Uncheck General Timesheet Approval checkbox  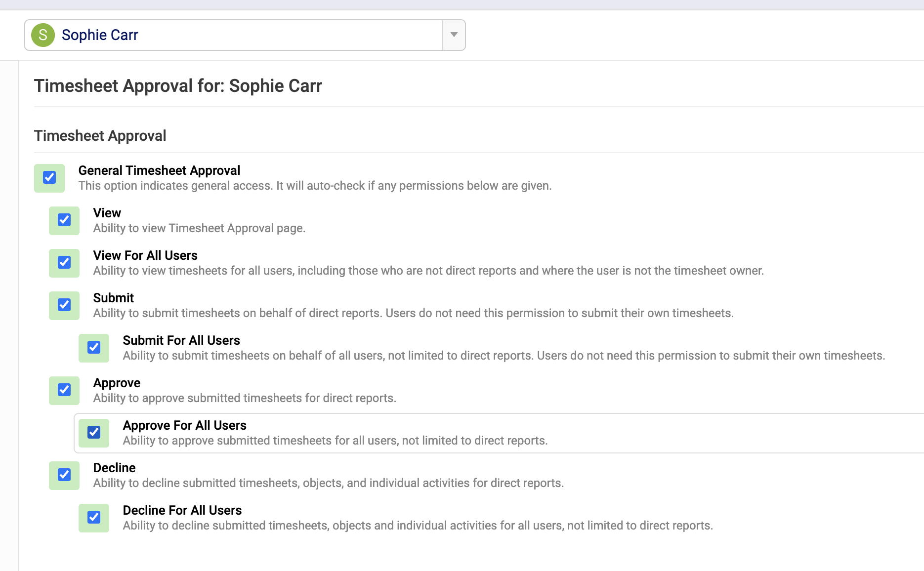click(x=49, y=178)
